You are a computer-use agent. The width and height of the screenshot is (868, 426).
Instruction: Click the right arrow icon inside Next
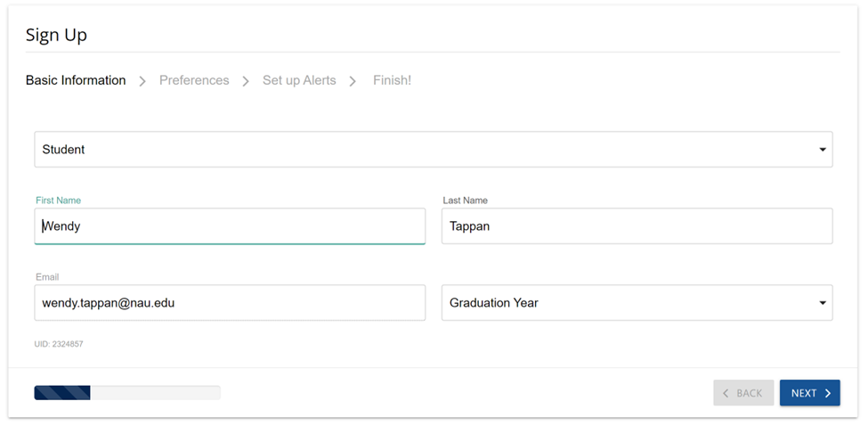(x=828, y=393)
